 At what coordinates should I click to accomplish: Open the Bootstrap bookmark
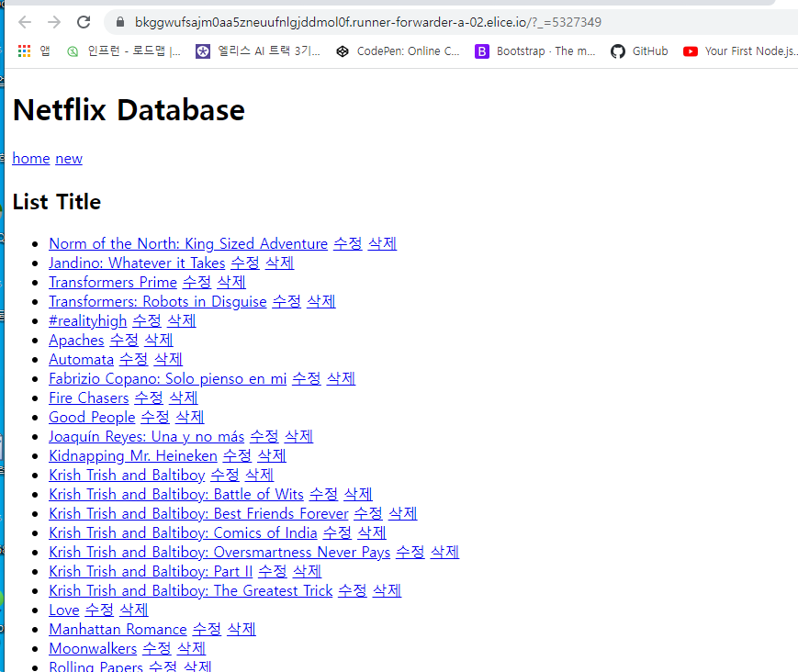(x=534, y=50)
